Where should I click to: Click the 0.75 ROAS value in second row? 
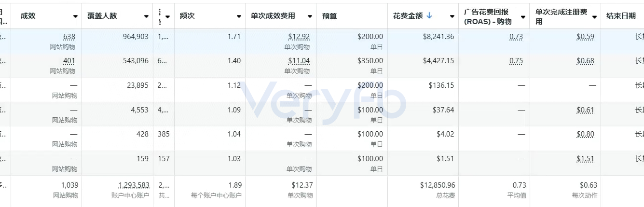point(516,61)
